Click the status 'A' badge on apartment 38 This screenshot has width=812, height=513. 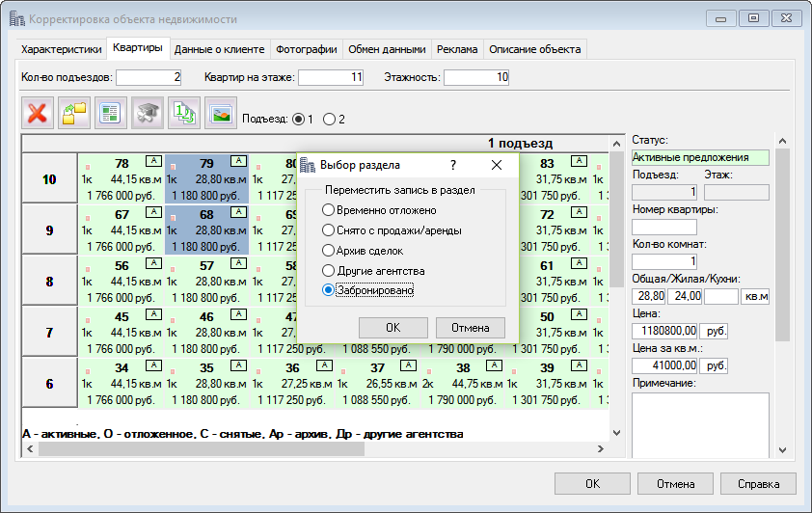point(494,364)
